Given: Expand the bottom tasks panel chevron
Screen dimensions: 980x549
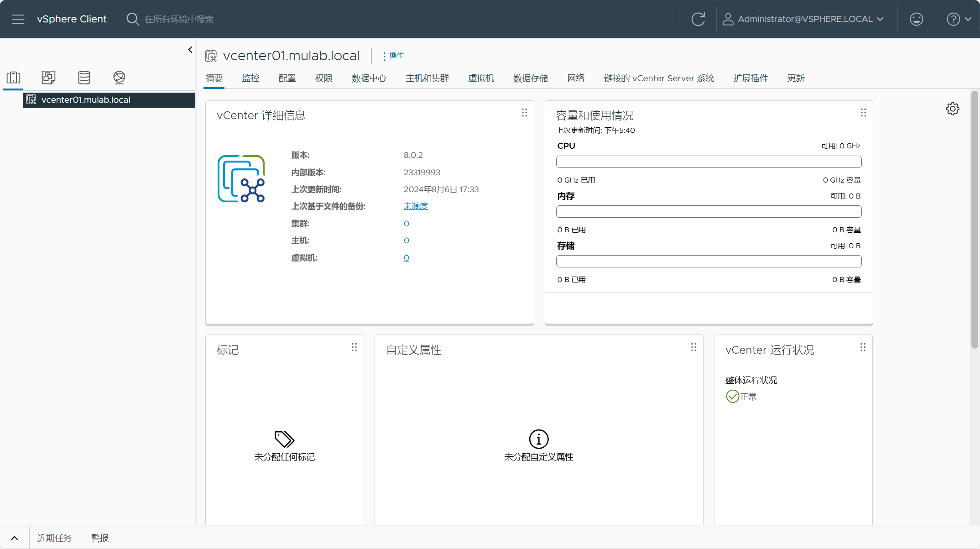Looking at the screenshot, I should [15, 538].
